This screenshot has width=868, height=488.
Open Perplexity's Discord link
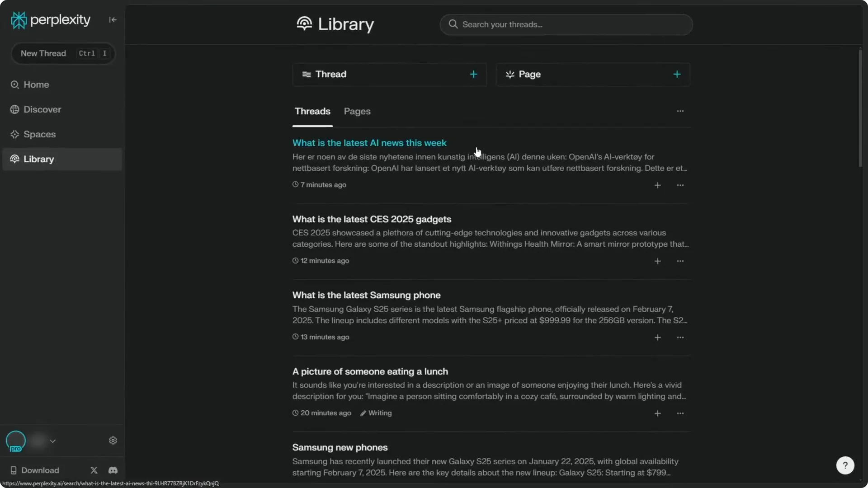[113, 470]
